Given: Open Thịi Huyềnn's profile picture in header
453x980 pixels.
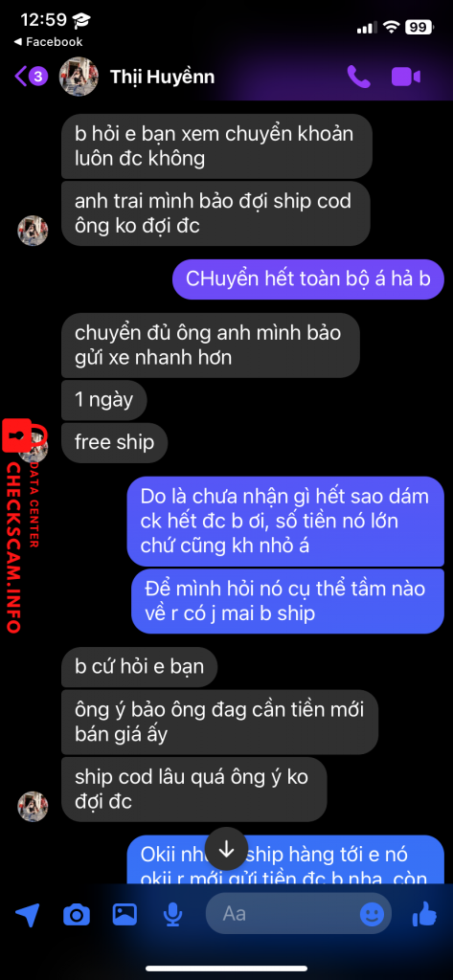Looking at the screenshot, I should tap(79, 77).
